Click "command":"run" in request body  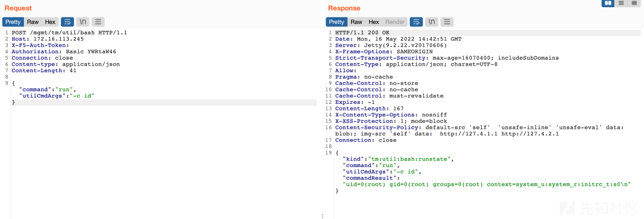pos(48,90)
